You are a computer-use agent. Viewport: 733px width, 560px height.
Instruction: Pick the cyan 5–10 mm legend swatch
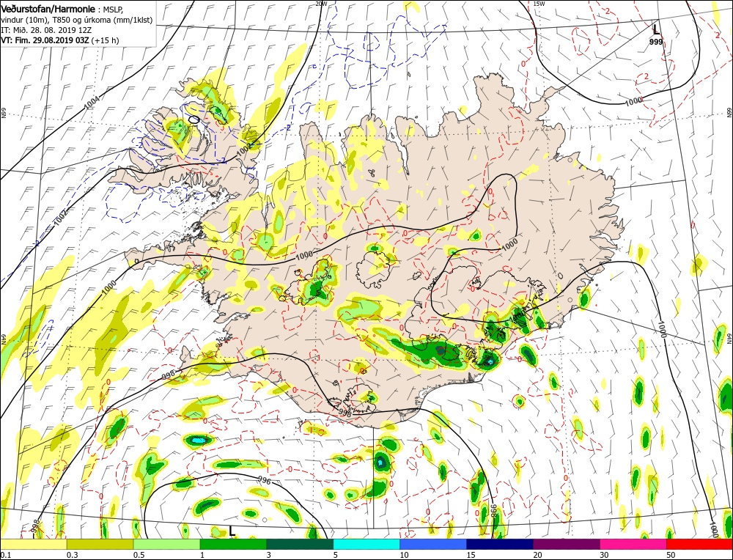[366, 544]
